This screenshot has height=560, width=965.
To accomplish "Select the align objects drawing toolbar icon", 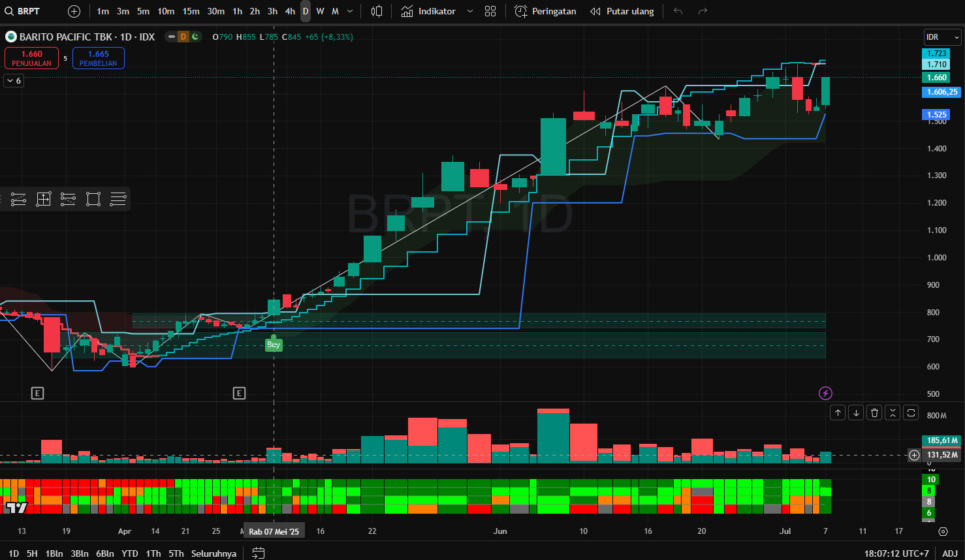I will pos(18,199).
